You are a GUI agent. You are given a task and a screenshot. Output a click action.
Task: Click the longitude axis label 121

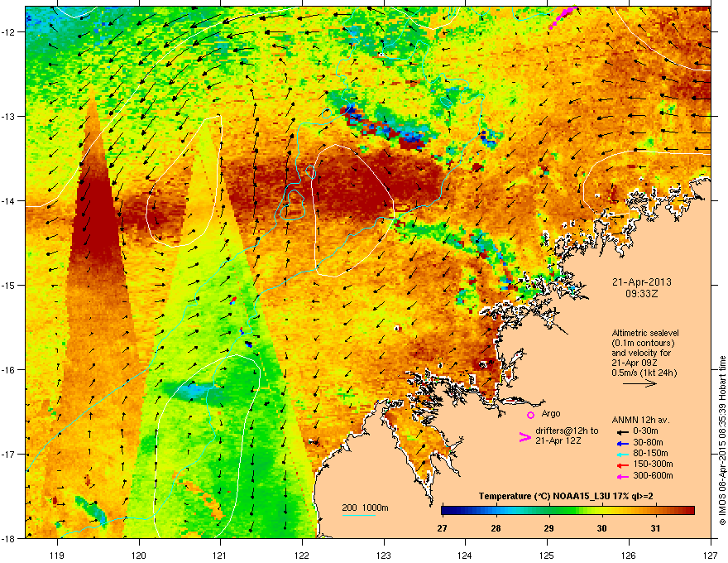coord(220,555)
